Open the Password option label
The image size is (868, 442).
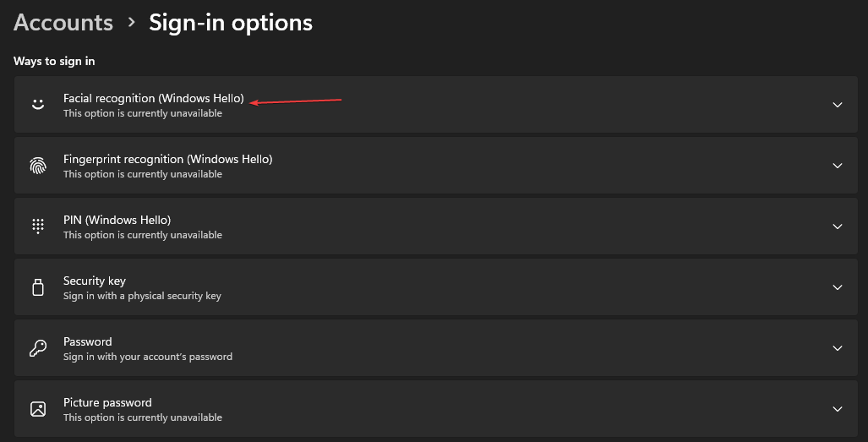[87, 341]
